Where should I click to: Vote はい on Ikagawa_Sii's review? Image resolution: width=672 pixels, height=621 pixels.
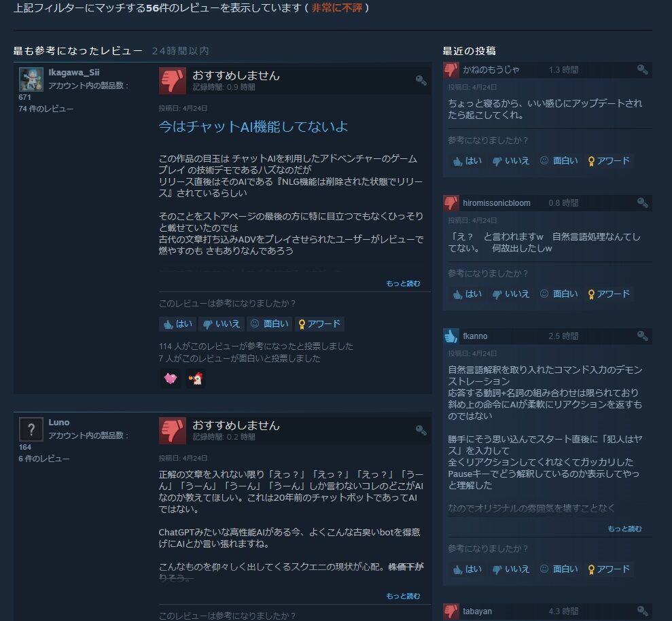[178, 324]
